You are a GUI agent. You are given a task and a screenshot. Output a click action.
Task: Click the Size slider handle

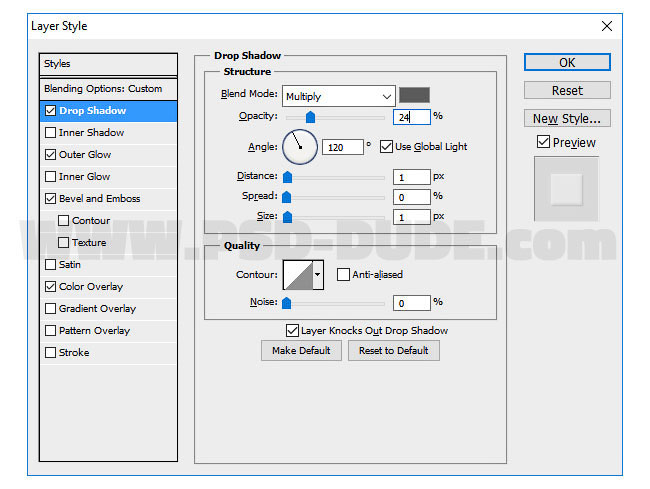[x=287, y=217]
